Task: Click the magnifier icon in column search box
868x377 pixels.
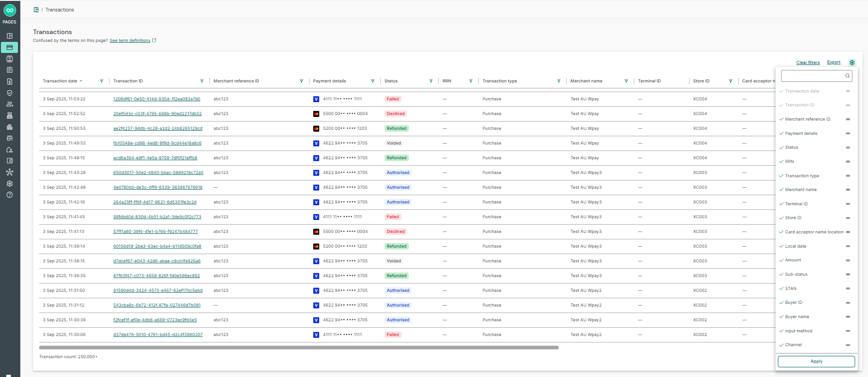Action: (x=847, y=76)
